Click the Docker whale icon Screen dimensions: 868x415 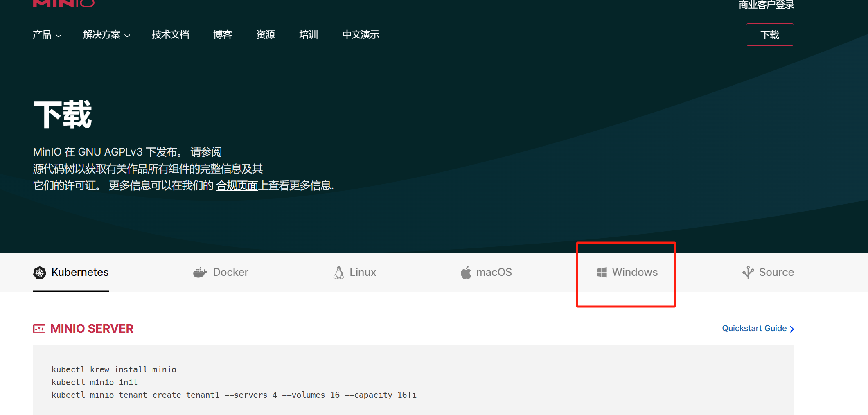(200, 273)
